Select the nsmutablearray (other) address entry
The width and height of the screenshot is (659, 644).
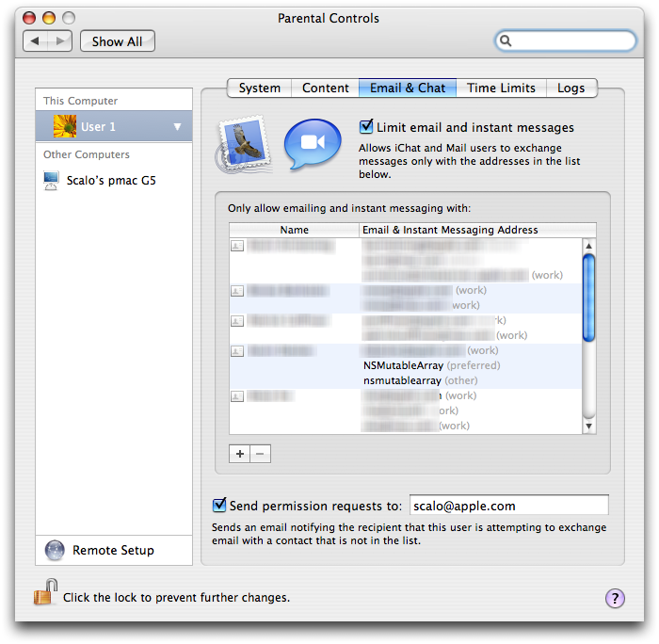point(420,381)
